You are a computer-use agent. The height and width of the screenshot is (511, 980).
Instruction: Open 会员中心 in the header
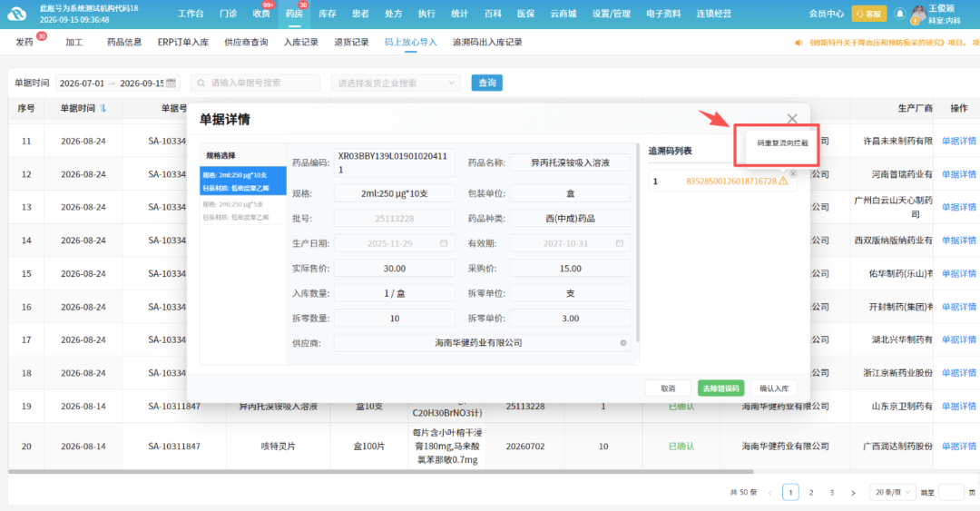827,13
